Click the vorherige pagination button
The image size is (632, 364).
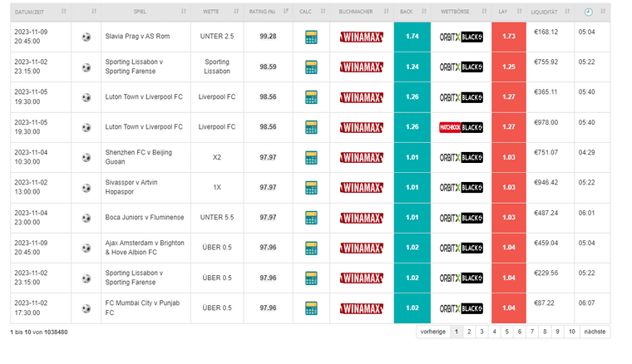[x=432, y=332]
